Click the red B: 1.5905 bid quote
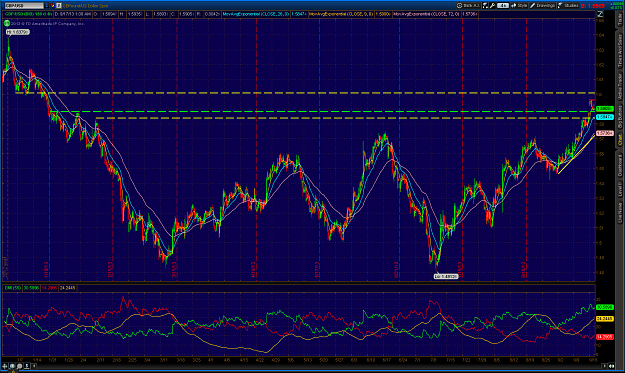The height and width of the screenshot is (373, 625). pos(593,6)
